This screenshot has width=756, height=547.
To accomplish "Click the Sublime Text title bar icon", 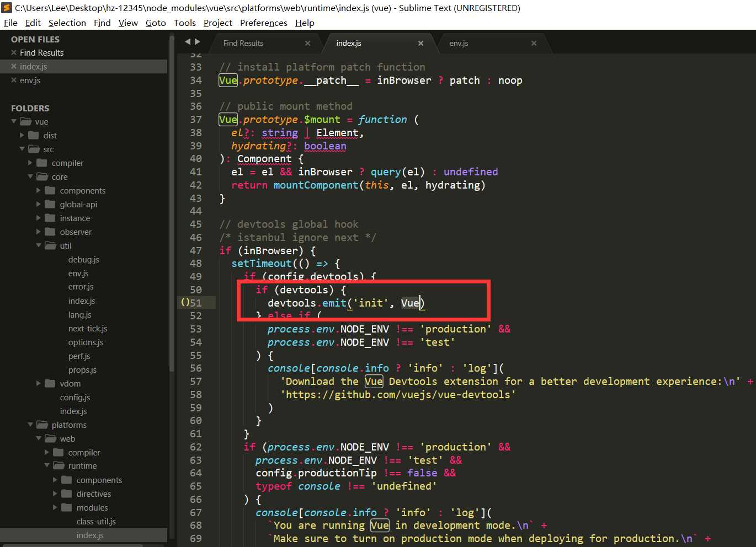I will pos(7,8).
